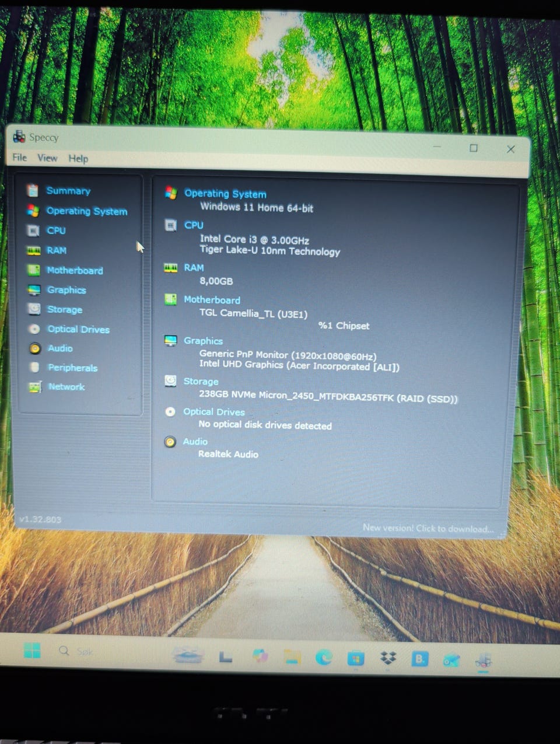Select Graphics in the sidebar
The height and width of the screenshot is (744, 560).
pos(66,290)
